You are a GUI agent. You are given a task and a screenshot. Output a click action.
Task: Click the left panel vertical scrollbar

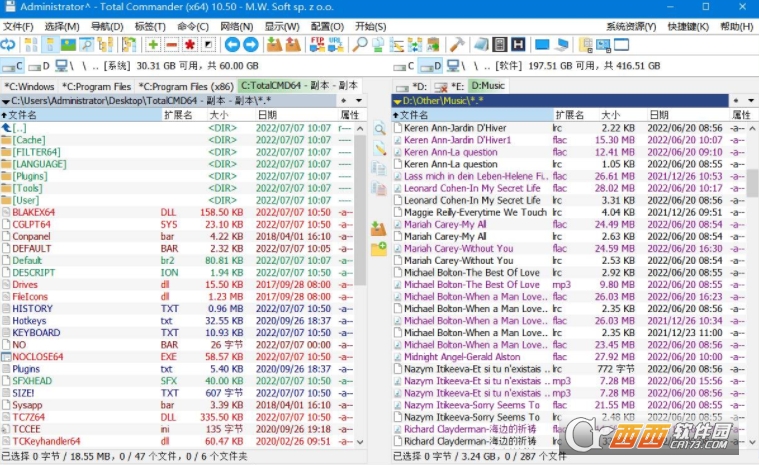(361, 280)
